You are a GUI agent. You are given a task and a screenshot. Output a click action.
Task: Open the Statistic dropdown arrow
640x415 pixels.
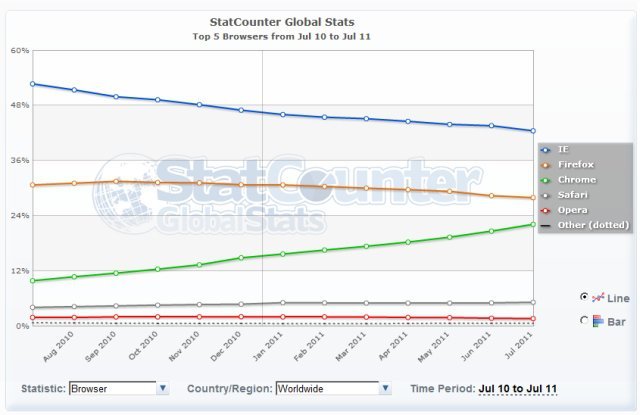tap(163, 388)
